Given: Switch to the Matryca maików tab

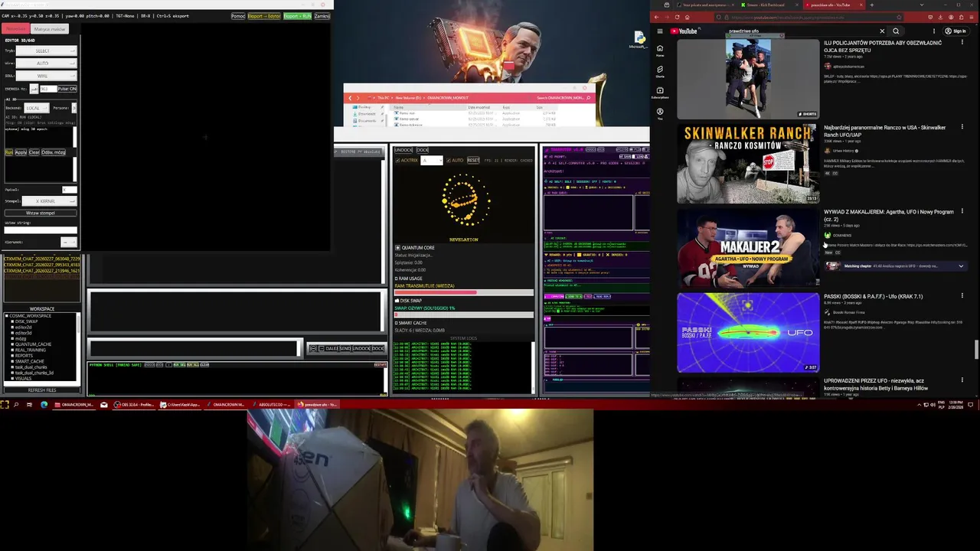Looking at the screenshot, I should pos(50,29).
